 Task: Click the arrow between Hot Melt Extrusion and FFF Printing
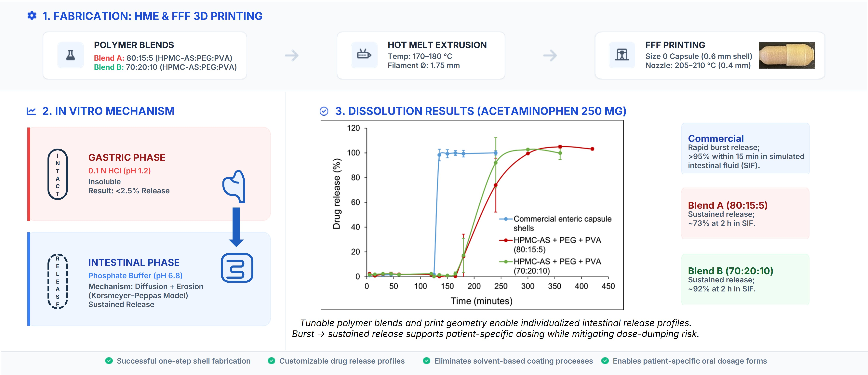pyautogui.click(x=550, y=55)
